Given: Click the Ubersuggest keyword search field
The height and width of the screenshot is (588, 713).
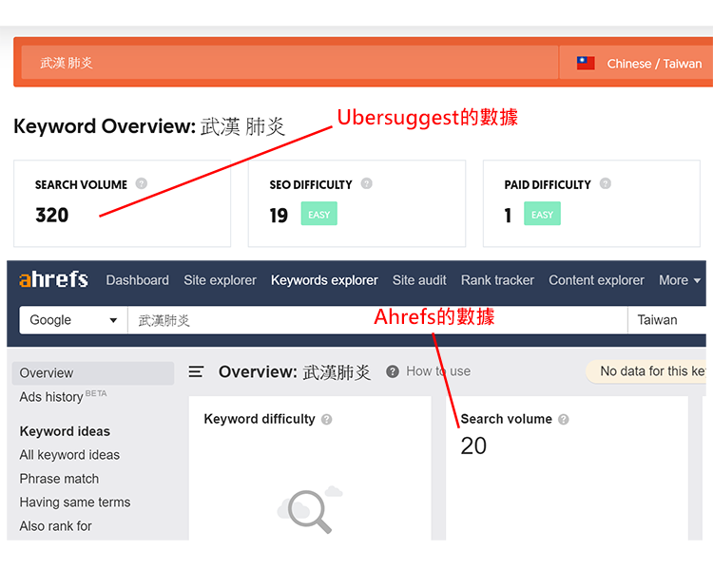Looking at the screenshot, I should tap(290, 63).
